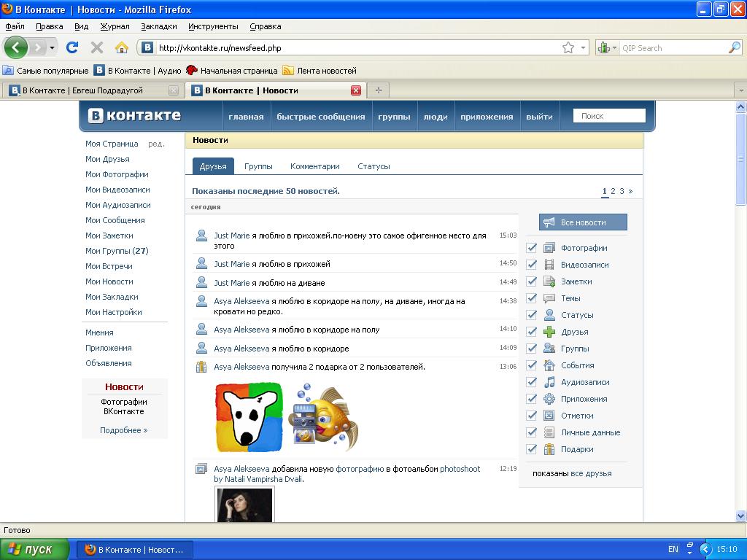
Task: Click the Фотографии filter icon
Action: pyautogui.click(x=549, y=248)
